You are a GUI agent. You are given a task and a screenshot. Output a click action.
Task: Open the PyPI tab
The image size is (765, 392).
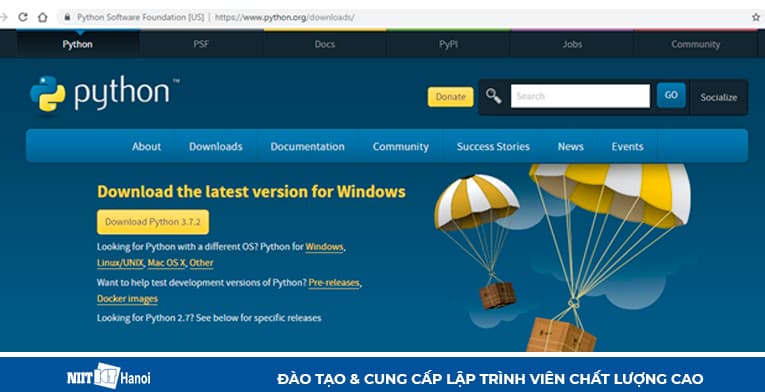448,44
